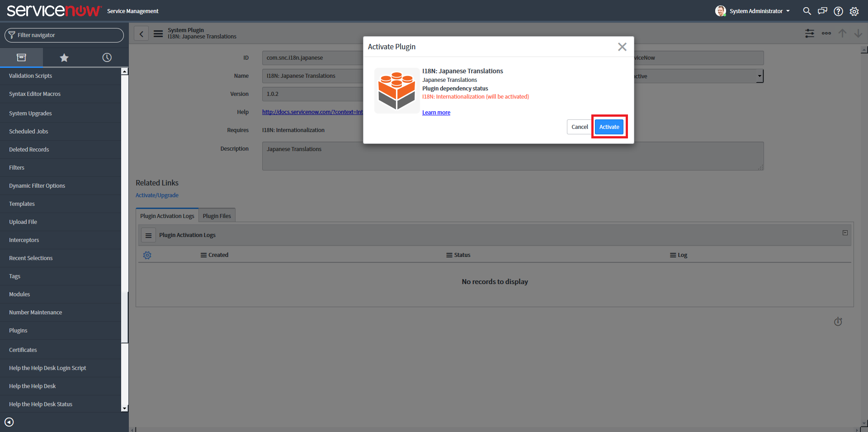The width and height of the screenshot is (868, 432).
Task: Expand the System Administrator user menu
Action: [753, 11]
